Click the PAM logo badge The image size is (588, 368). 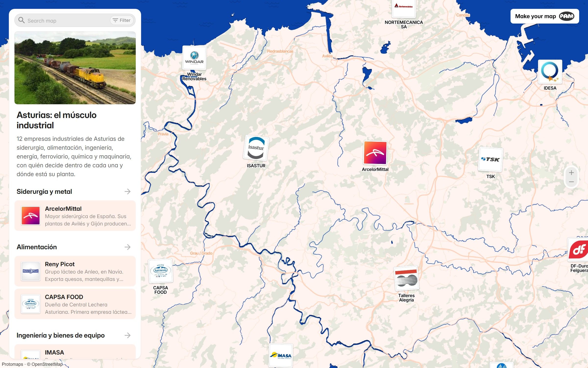566,16
